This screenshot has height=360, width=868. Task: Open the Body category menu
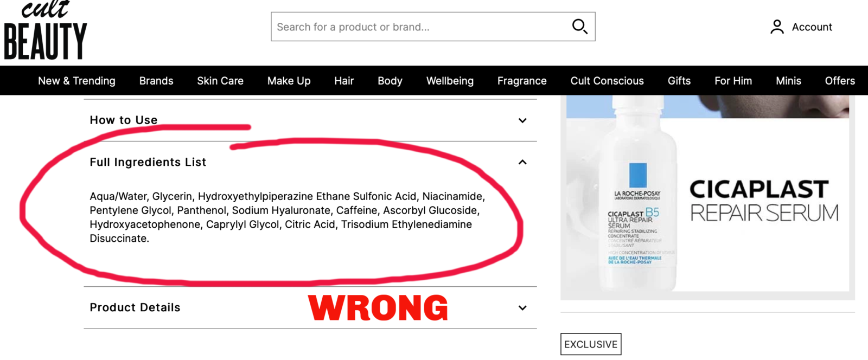[x=390, y=81]
